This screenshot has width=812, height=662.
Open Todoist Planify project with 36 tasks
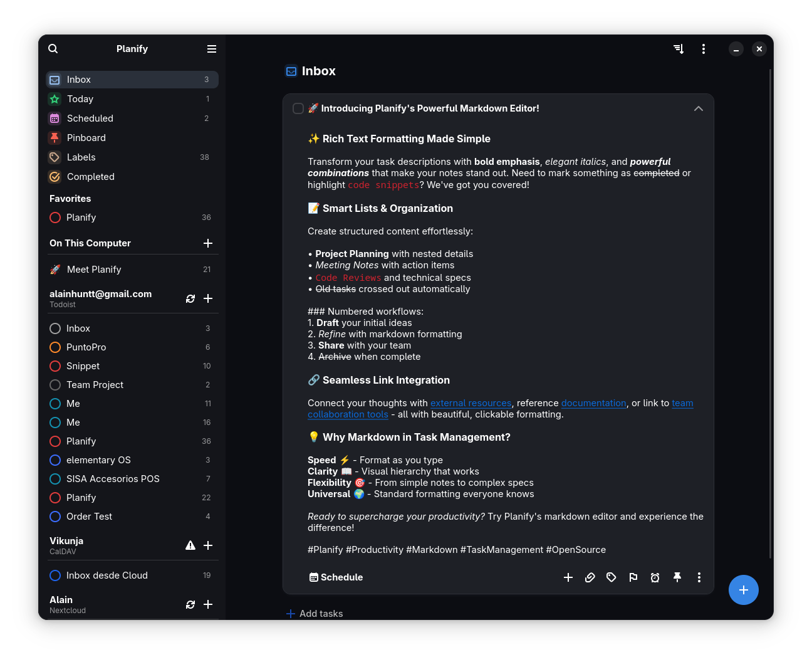pos(132,441)
